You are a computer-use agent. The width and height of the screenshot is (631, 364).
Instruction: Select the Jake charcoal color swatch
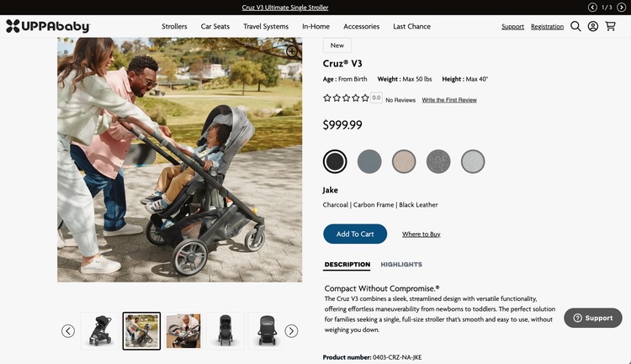coord(335,161)
